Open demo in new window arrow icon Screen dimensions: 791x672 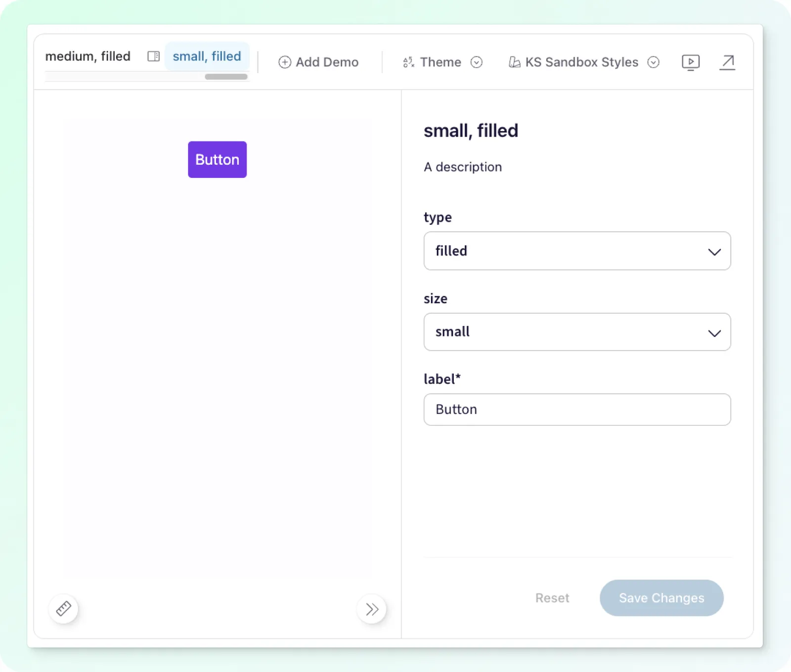click(x=727, y=62)
